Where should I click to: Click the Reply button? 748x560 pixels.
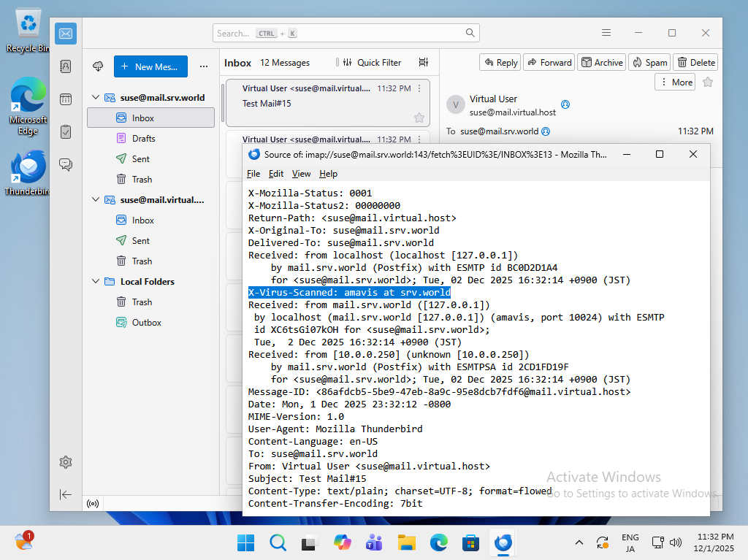click(x=500, y=63)
